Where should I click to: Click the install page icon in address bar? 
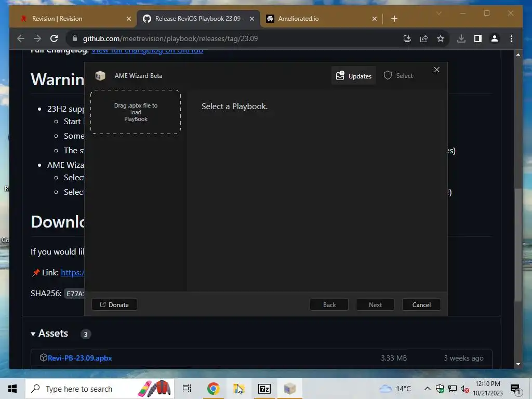pos(407,38)
